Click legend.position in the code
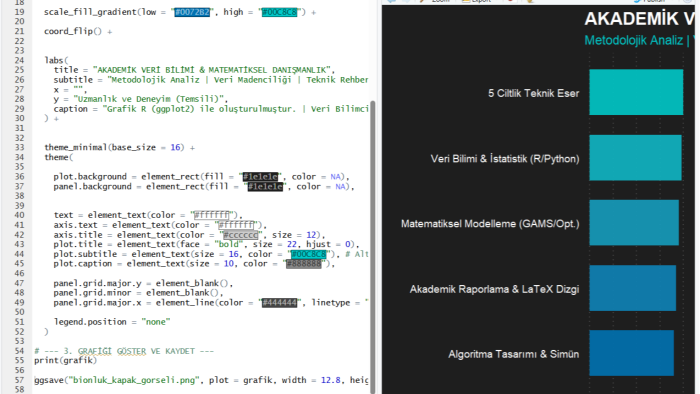Screen dimensions: 700x394 pyautogui.click(x=90, y=322)
